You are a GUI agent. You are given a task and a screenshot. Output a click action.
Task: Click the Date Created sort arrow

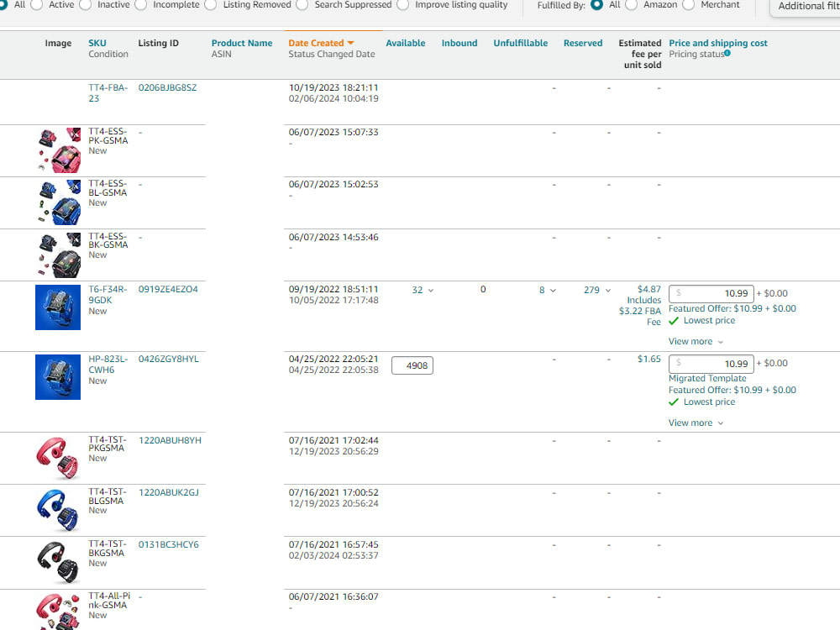[351, 43]
